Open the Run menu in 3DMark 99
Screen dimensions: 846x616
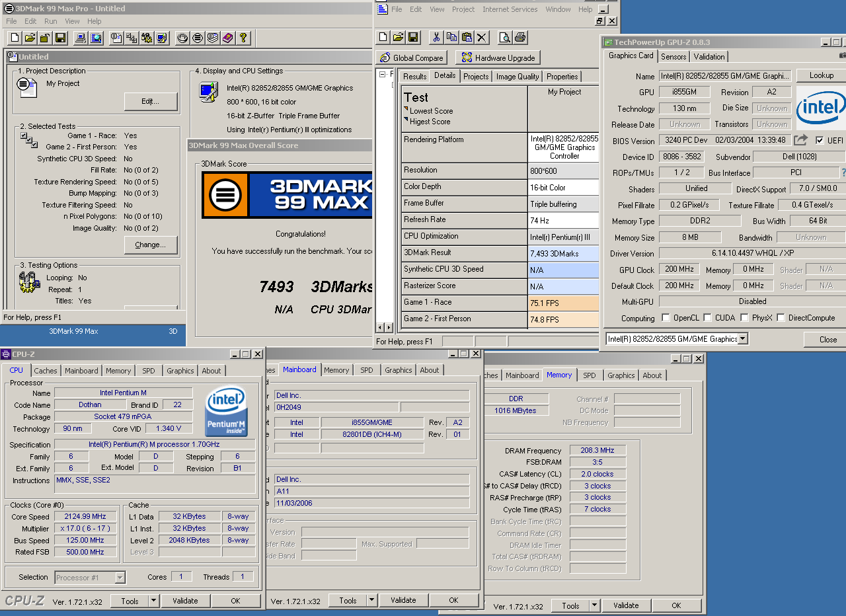50,21
